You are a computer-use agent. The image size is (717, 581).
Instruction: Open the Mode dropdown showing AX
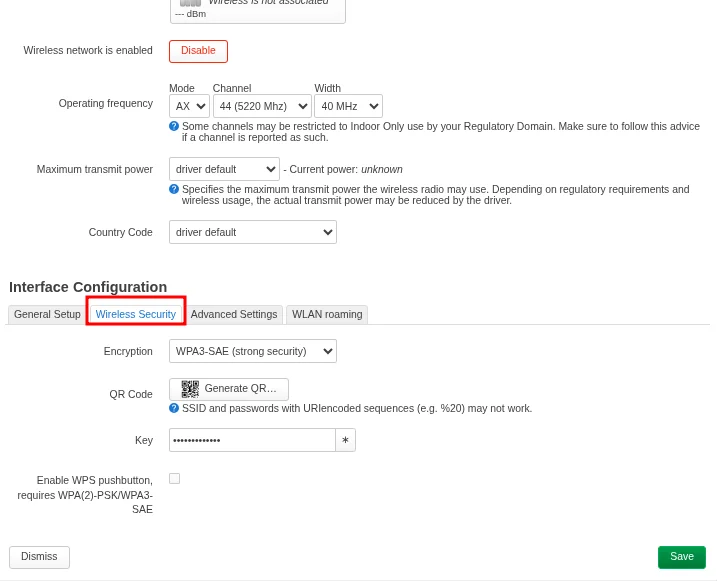(x=189, y=106)
